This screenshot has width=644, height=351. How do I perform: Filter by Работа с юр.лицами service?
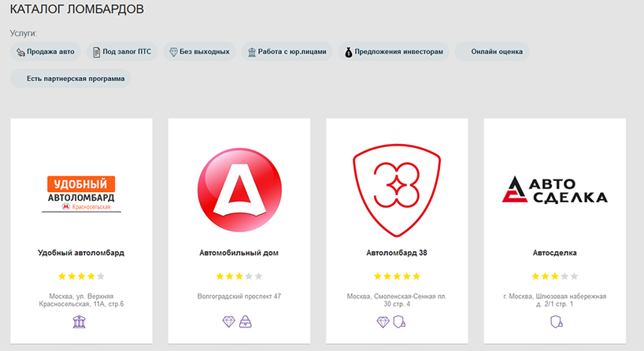(287, 52)
